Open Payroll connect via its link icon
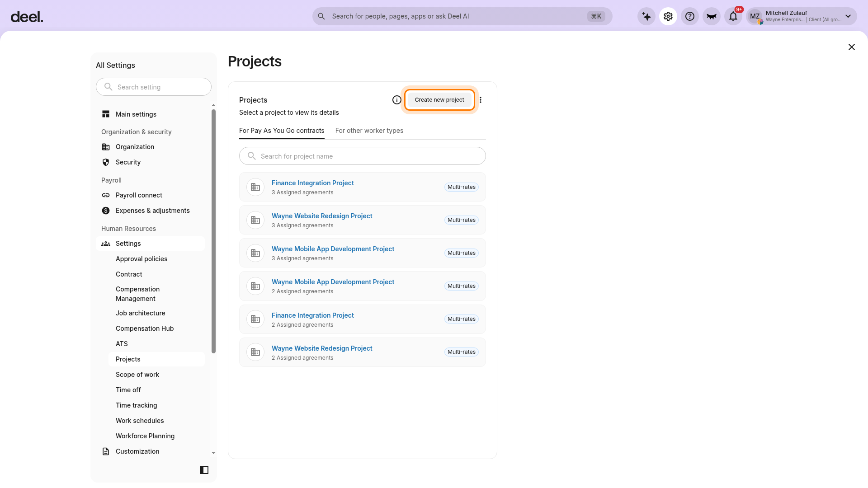 [106, 195]
